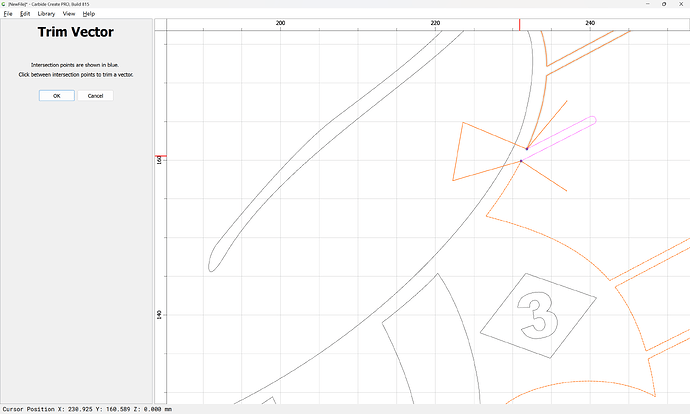Screen dimensions: 690x414
Task: Open the Edit menu
Action: tap(25, 14)
